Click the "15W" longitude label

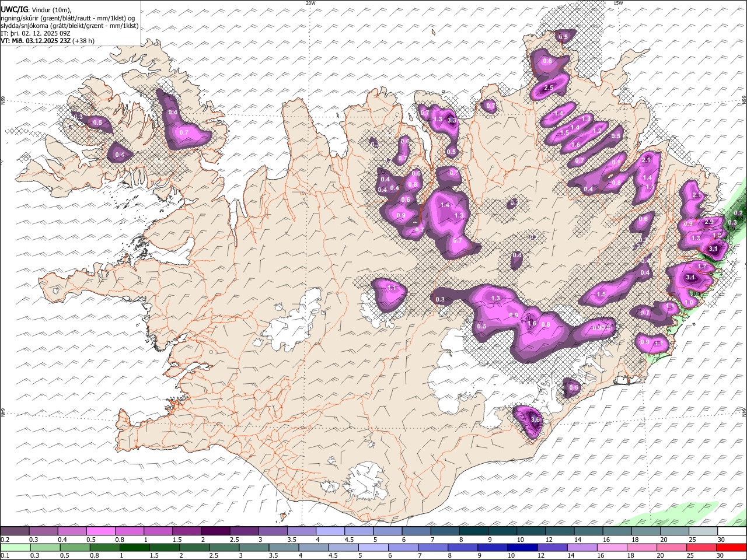tap(618, 3)
